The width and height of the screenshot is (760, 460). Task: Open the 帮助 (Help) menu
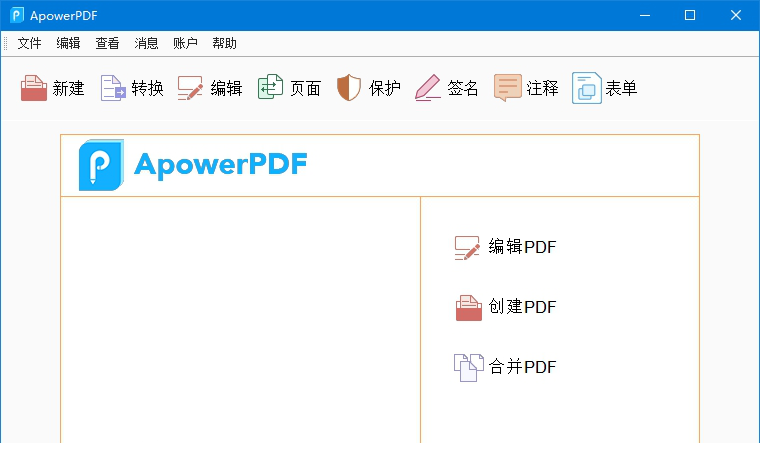click(224, 44)
